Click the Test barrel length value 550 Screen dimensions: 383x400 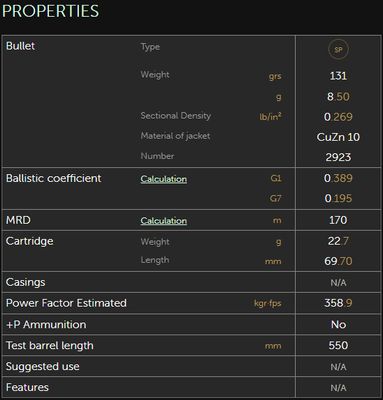tap(338, 345)
